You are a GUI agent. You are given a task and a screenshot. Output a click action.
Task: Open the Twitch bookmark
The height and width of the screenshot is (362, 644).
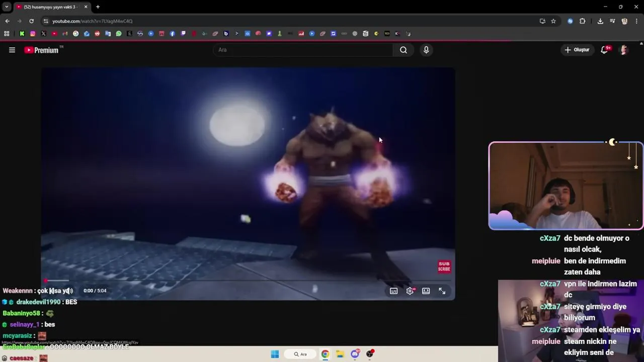pyautogui.click(x=183, y=34)
